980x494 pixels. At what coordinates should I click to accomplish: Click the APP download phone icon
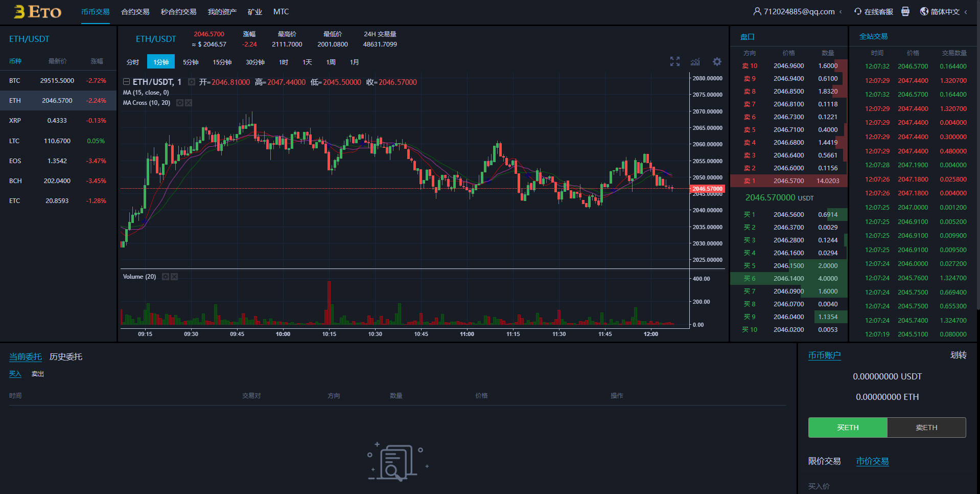905,12
